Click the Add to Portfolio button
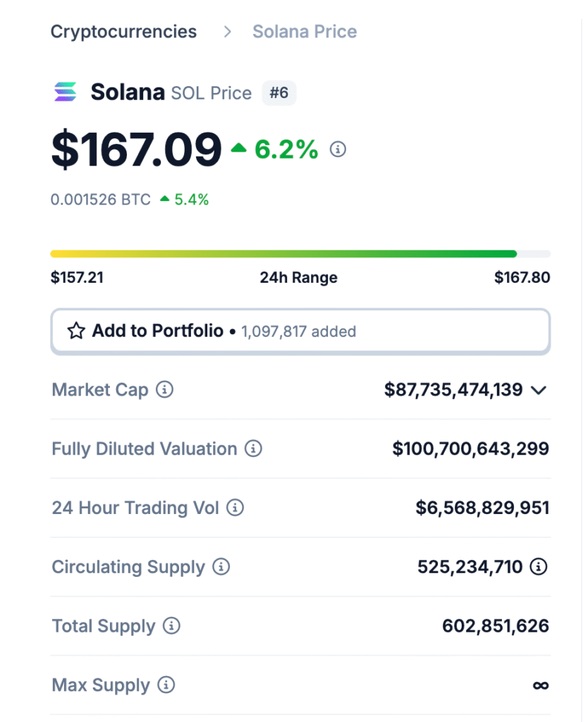This screenshot has height=722, width=588. click(300, 331)
